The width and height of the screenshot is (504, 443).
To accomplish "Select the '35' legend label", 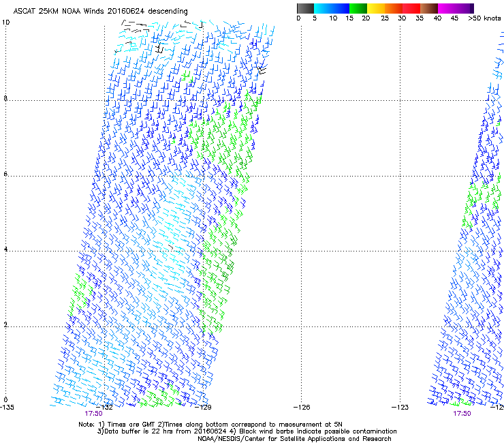I will tap(420, 18).
